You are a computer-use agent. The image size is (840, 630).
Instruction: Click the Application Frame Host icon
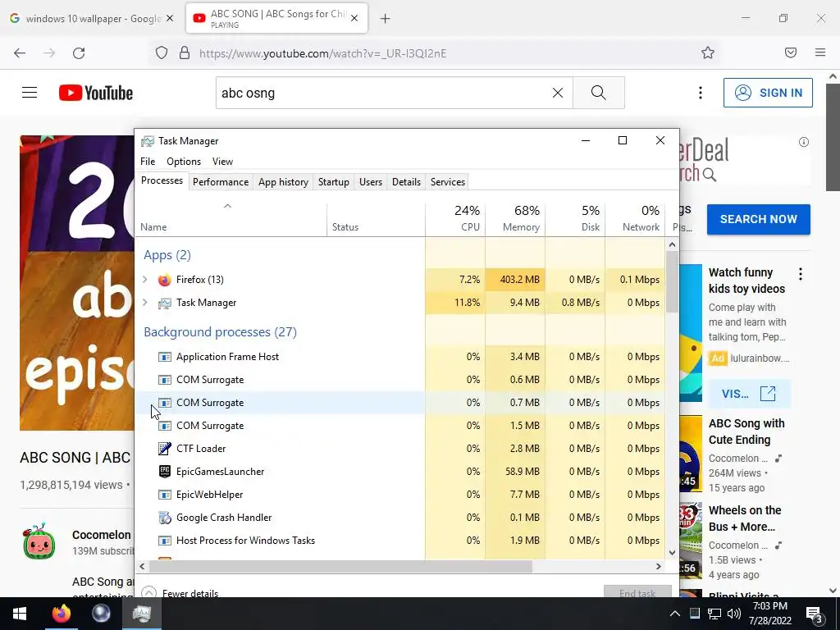coord(164,357)
